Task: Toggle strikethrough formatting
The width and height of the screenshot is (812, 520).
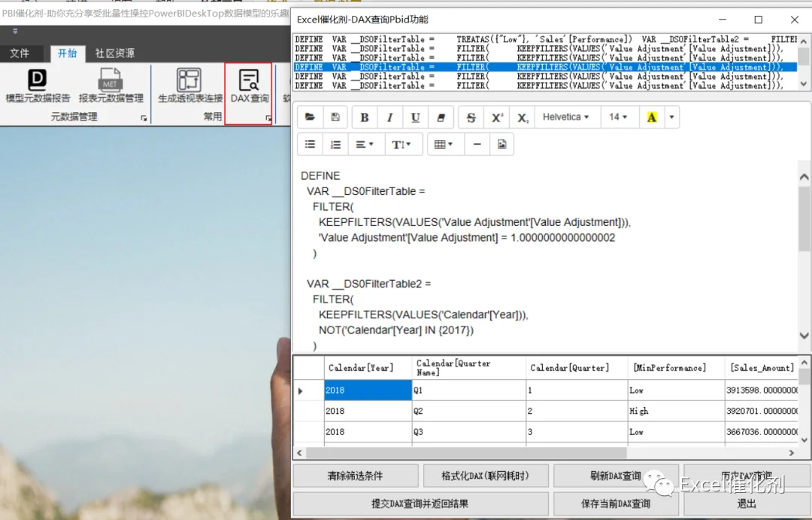Action: coord(471,117)
